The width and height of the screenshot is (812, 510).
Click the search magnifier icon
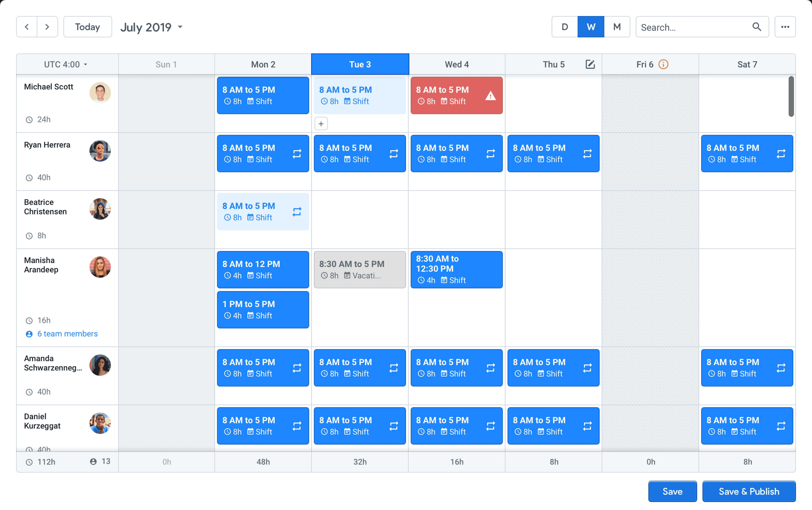point(756,27)
